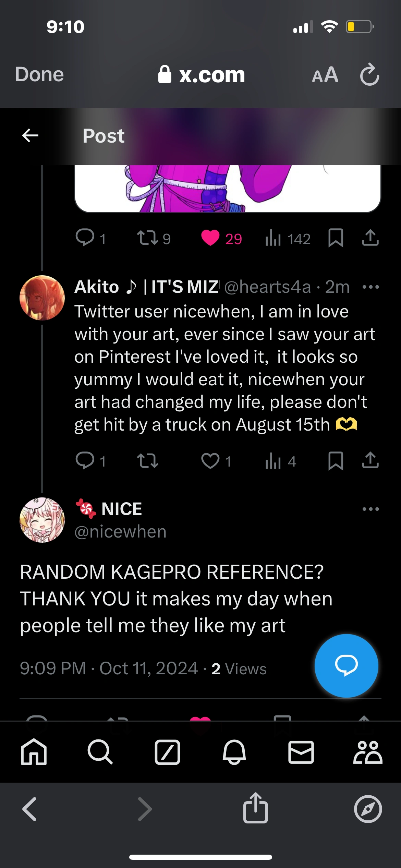Image resolution: width=401 pixels, height=868 pixels.
Task: Open the @hearts4a profile handle
Action: click(x=268, y=287)
